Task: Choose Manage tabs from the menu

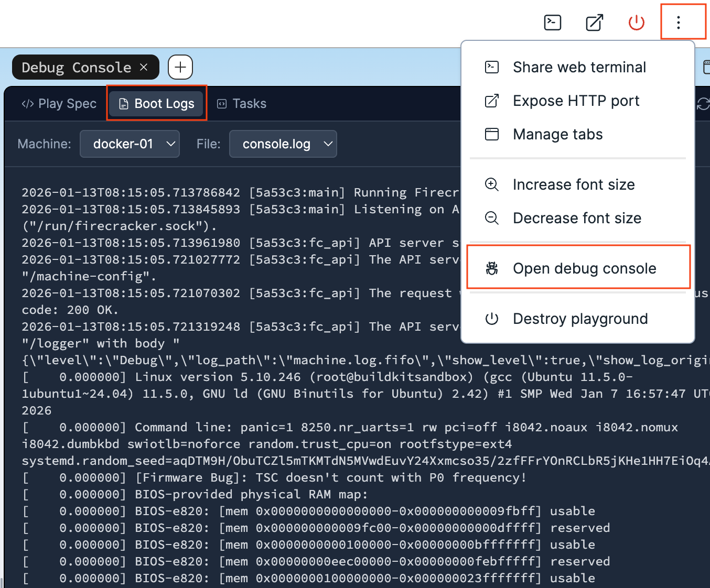Action: point(557,134)
